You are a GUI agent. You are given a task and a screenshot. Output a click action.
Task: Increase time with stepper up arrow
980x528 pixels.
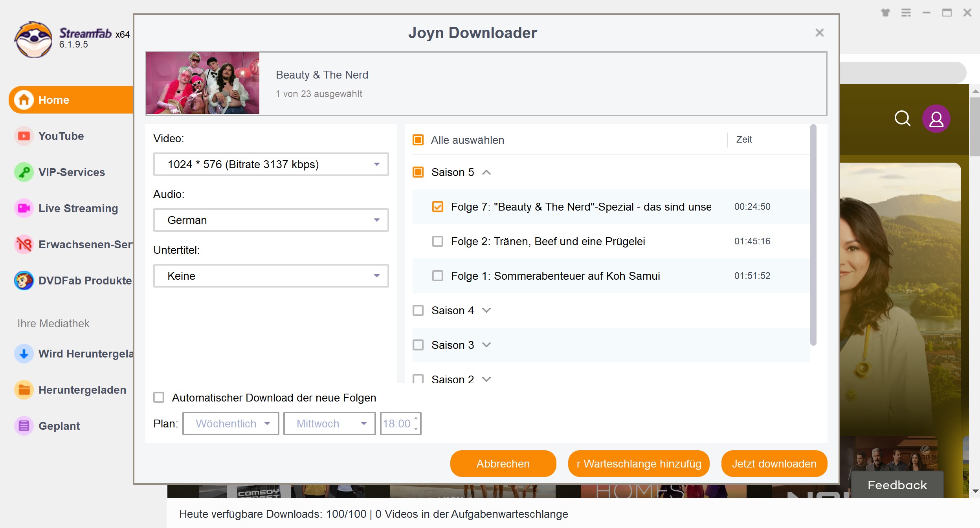point(416,418)
